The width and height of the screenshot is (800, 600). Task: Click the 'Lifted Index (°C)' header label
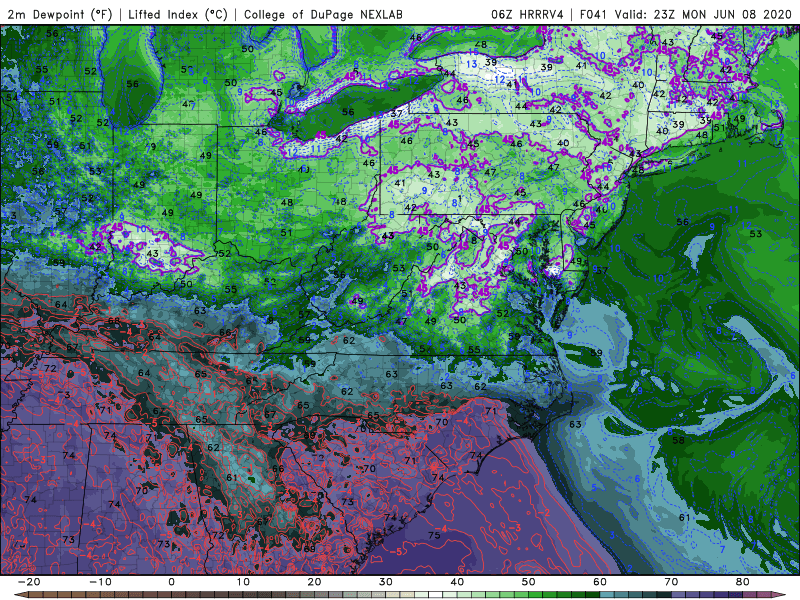tap(178, 14)
